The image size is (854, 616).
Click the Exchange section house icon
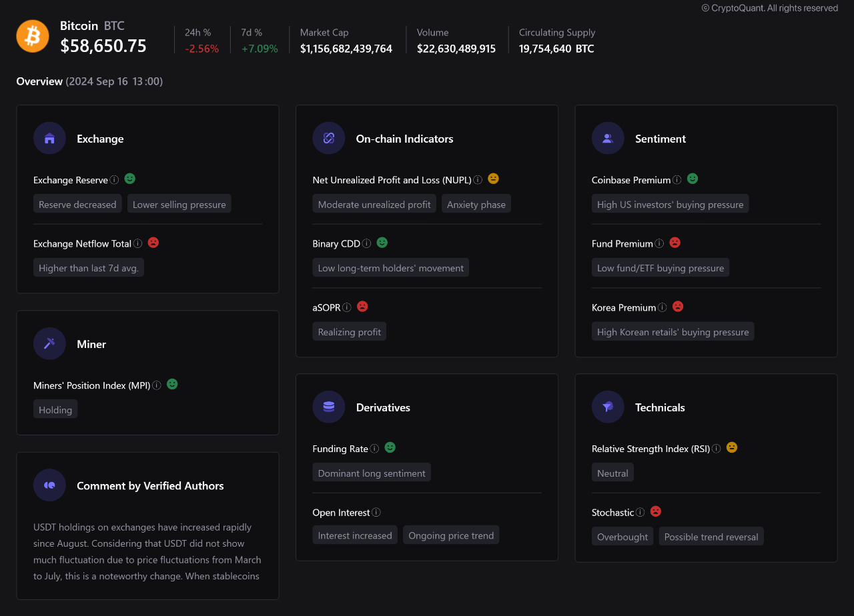pos(49,138)
